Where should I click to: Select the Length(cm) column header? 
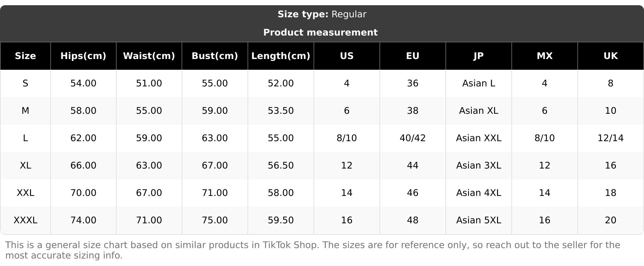(x=281, y=56)
